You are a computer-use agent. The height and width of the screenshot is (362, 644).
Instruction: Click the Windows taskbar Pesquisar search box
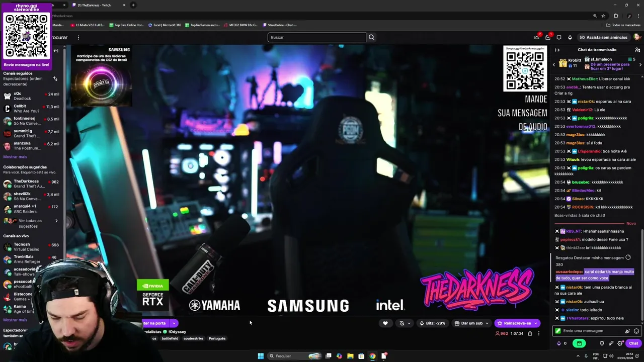(x=294, y=356)
